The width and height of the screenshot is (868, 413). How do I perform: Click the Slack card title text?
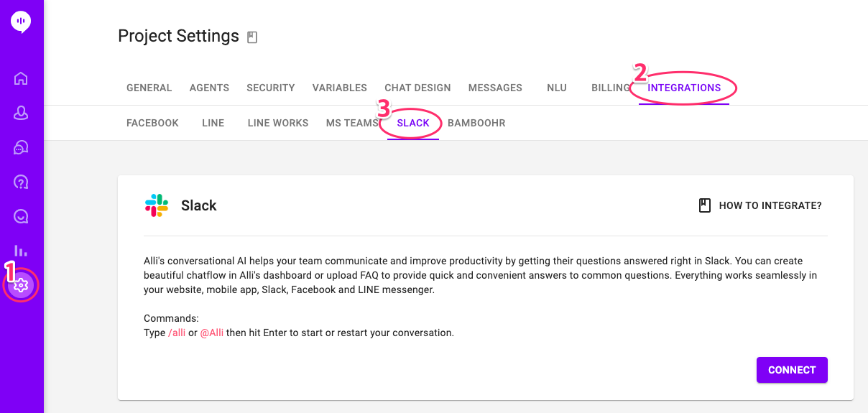[x=199, y=205]
